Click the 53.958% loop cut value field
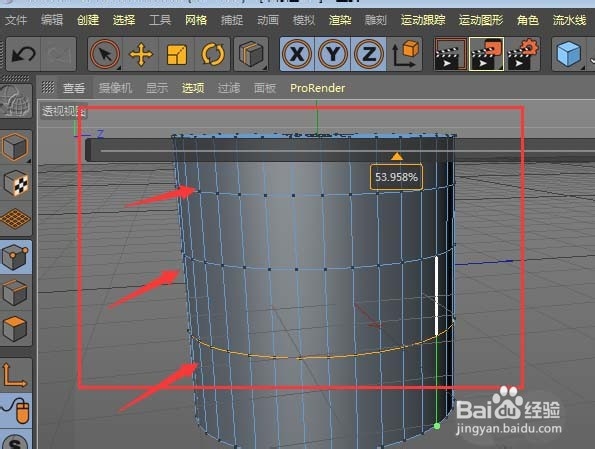The height and width of the screenshot is (449, 595). pyautogui.click(x=397, y=177)
